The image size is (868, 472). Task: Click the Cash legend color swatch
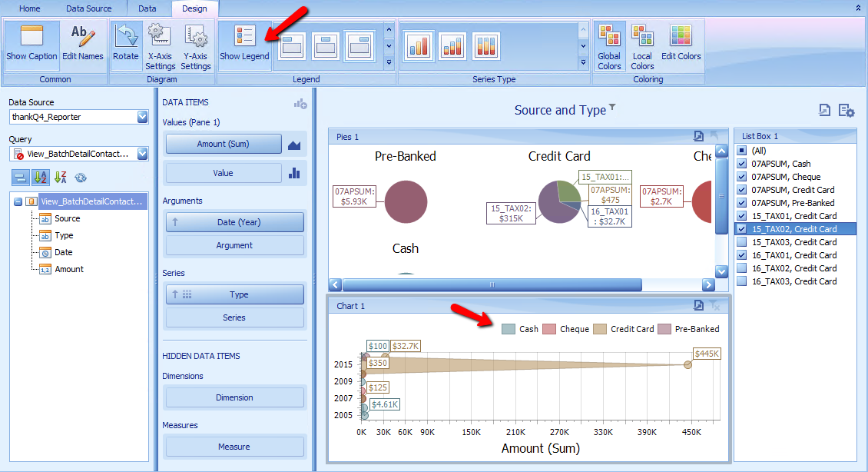(509, 329)
